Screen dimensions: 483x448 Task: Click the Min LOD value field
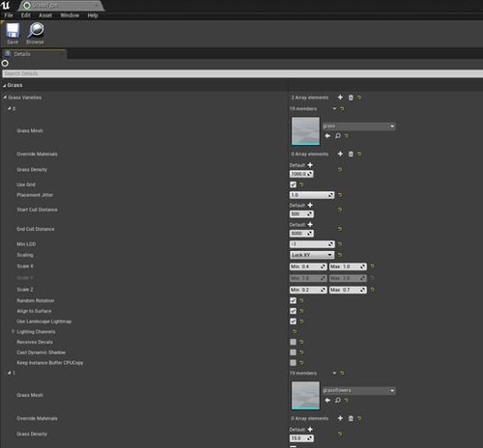tap(312, 244)
